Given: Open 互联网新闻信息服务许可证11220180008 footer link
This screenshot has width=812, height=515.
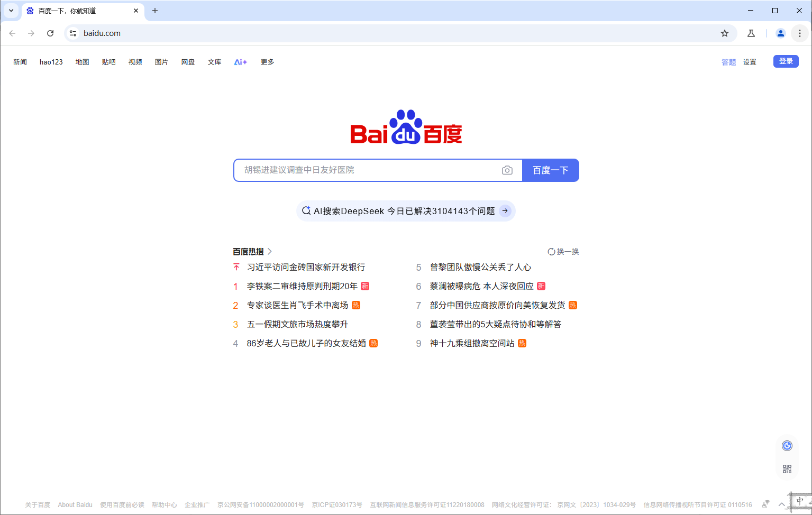Looking at the screenshot, I should 427,505.
